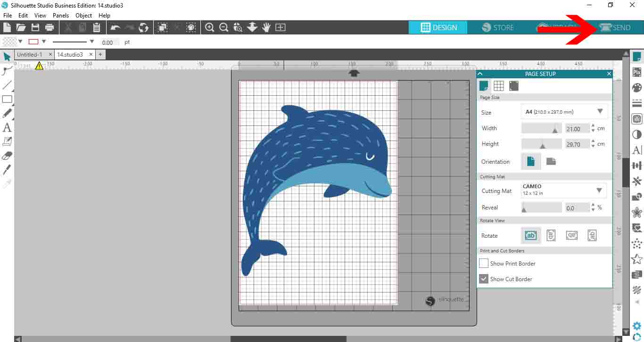This screenshot has height=342, width=644.
Task: Open the Text Style panel
Action: tap(637, 150)
